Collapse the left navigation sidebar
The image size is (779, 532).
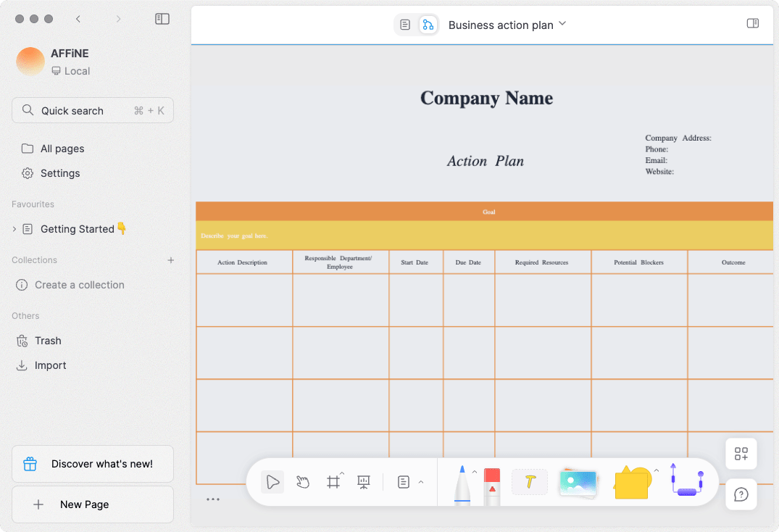tap(162, 19)
